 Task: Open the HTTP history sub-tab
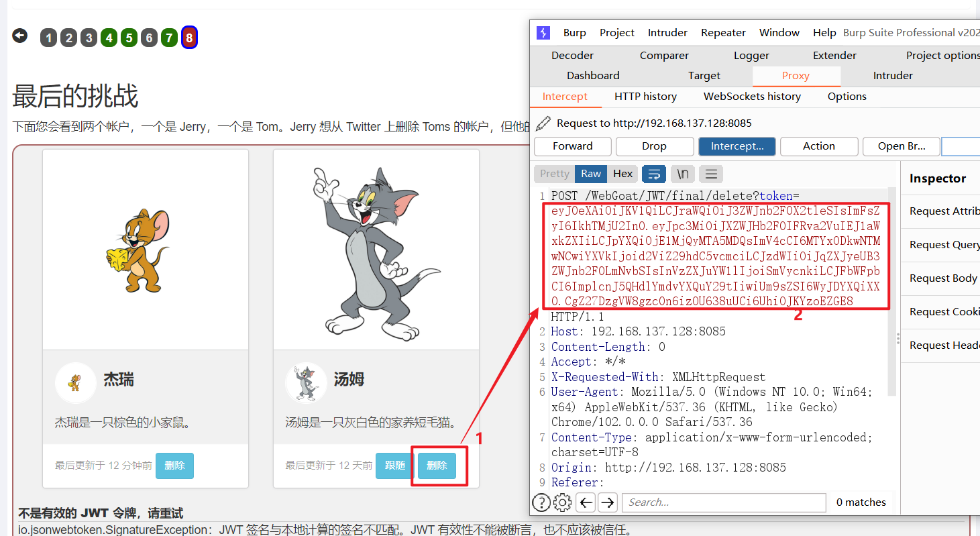(x=645, y=97)
